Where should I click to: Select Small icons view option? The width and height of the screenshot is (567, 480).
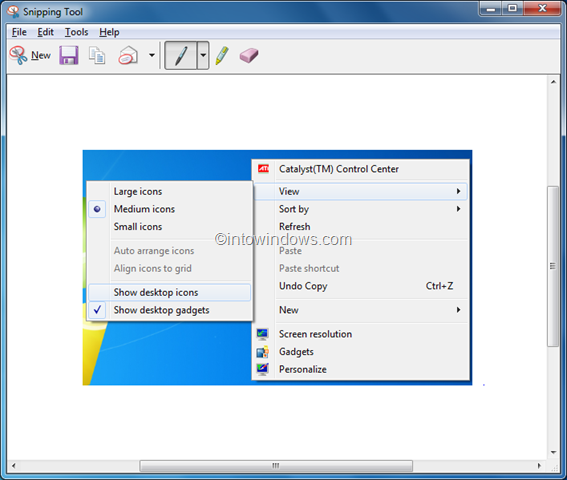[170, 227]
